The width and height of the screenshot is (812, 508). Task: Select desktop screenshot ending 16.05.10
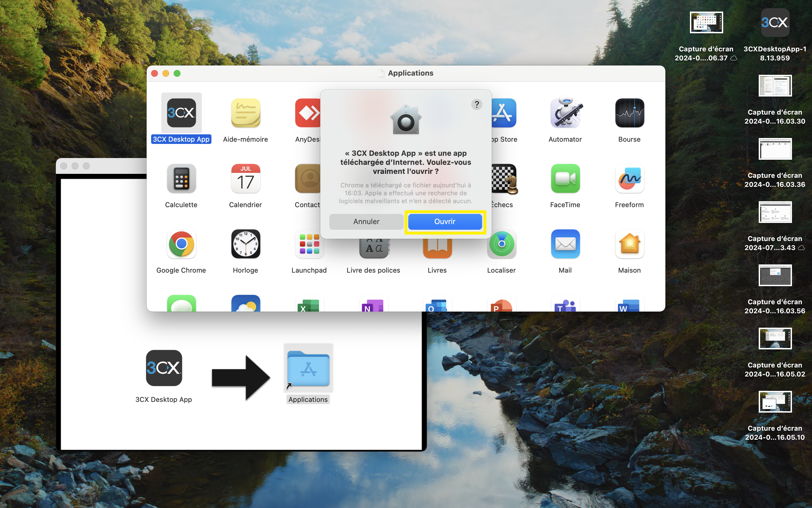(x=775, y=402)
